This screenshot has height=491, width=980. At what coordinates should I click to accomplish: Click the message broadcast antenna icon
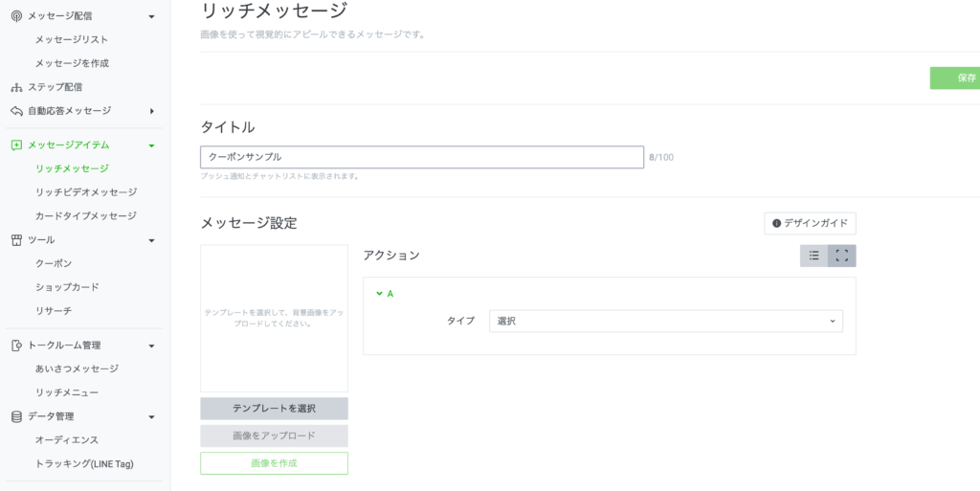point(16,16)
